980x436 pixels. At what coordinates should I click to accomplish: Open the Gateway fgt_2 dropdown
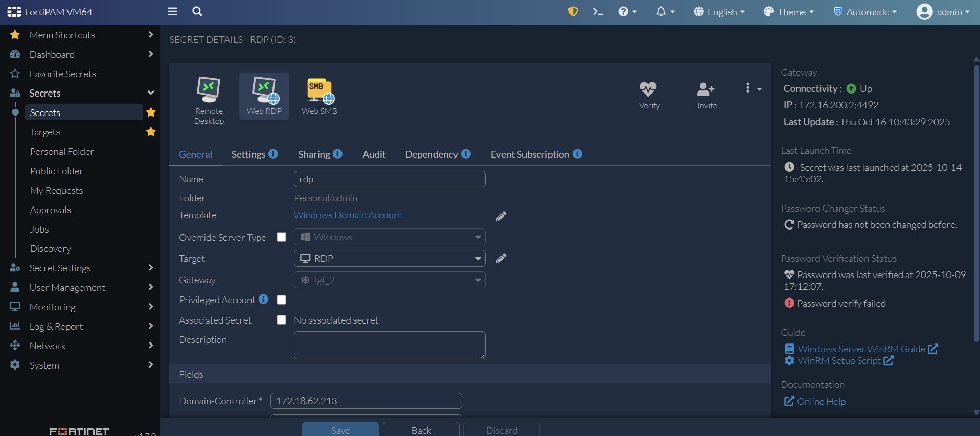click(x=390, y=280)
